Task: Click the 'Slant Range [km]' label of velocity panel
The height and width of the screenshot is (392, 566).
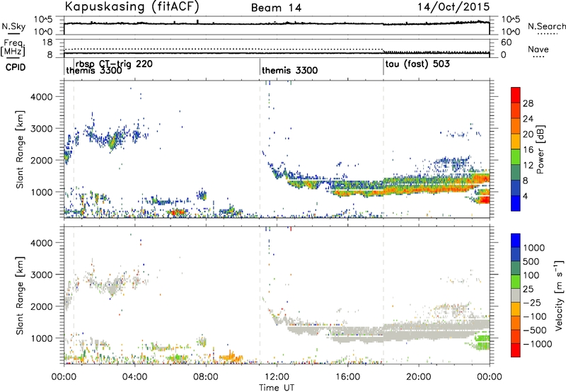Action: pos(20,295)
